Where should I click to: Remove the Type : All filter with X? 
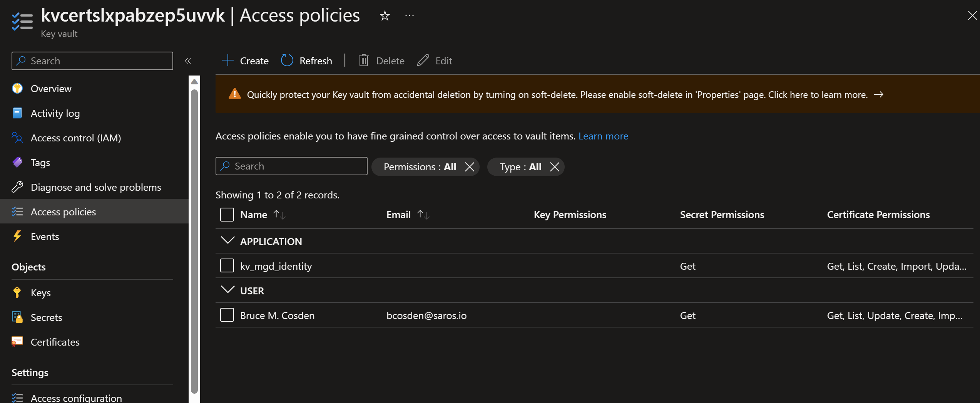(x=555, y=167)
